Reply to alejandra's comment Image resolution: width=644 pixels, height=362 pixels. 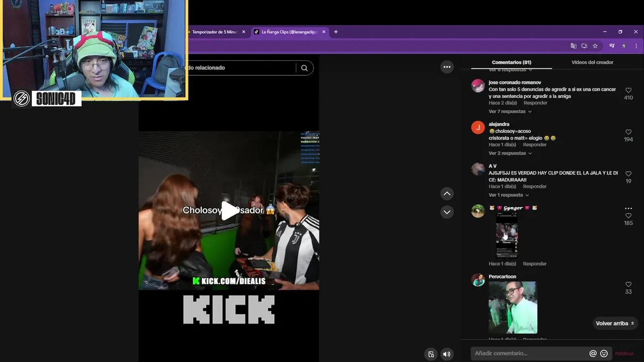coord(535,145)
